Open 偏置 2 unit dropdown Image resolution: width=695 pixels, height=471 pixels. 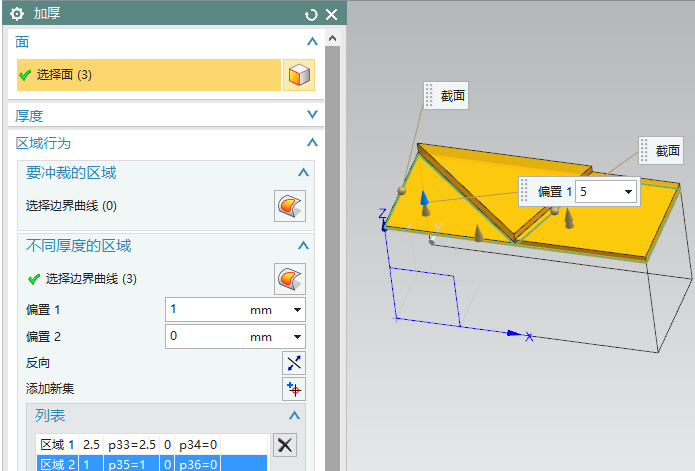pyautogui.click(x=297, y=337)
